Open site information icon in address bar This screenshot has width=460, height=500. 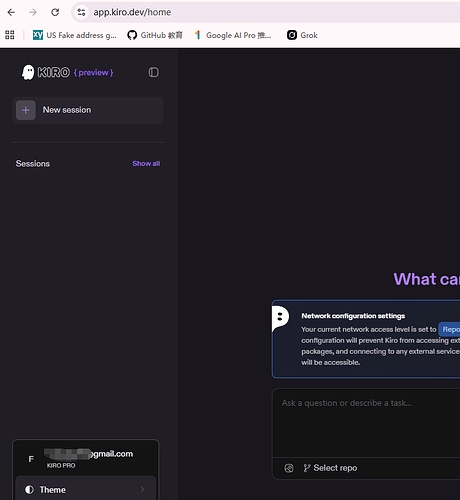click(81, 13)
